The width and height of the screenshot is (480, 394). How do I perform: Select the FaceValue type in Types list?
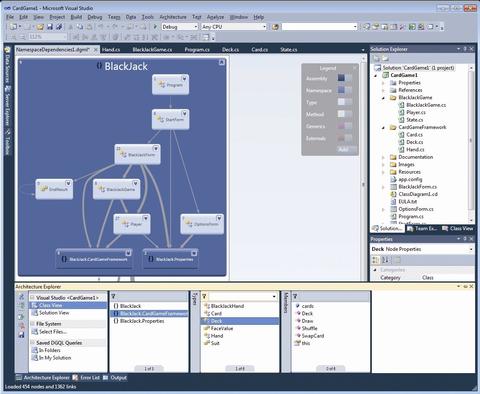click(222, 328)
